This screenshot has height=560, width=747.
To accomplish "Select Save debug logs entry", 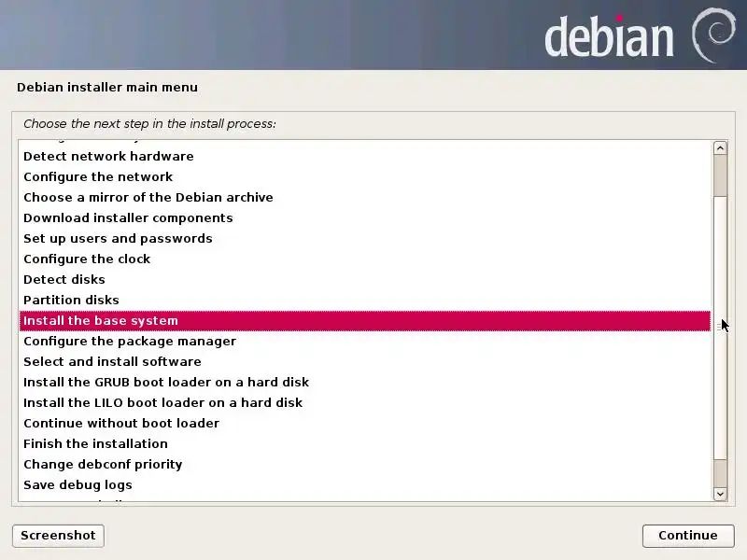I will (365, 484).
